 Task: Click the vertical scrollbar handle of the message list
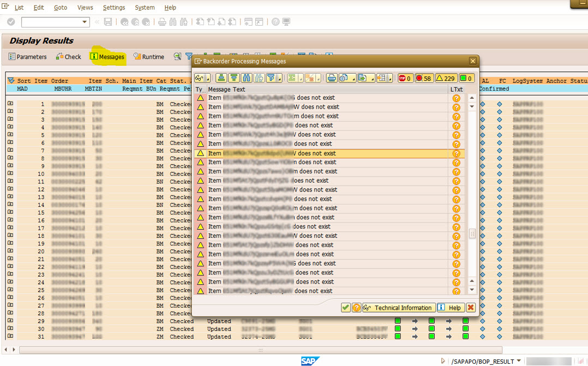[472, 233]
